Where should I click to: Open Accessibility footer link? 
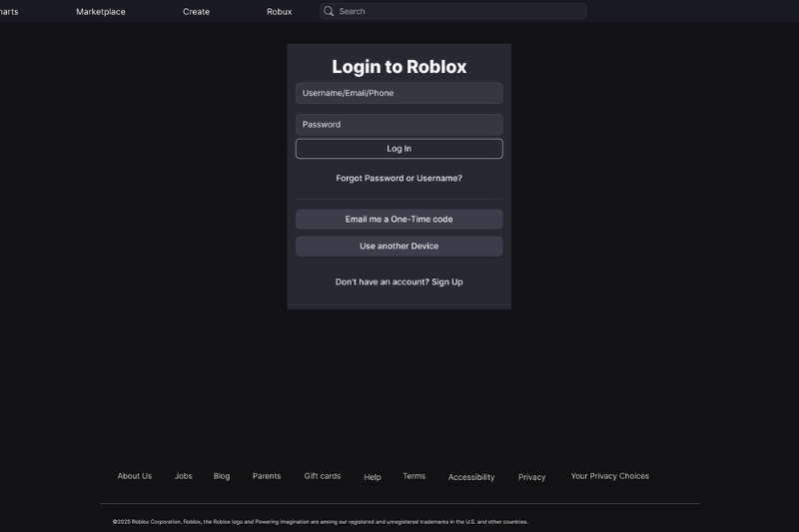pos(471,477)
